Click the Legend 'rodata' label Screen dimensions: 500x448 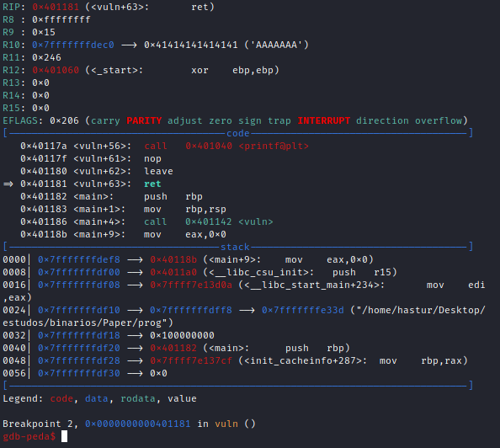click(138, 399)
